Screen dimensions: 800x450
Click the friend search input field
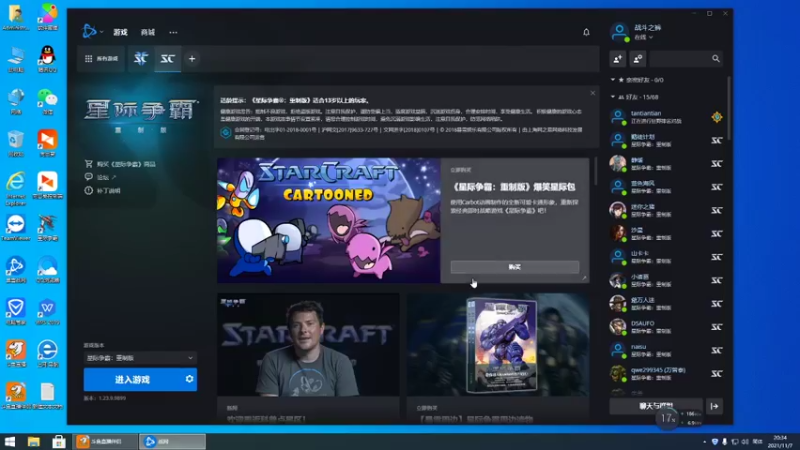tap(680, 59)
